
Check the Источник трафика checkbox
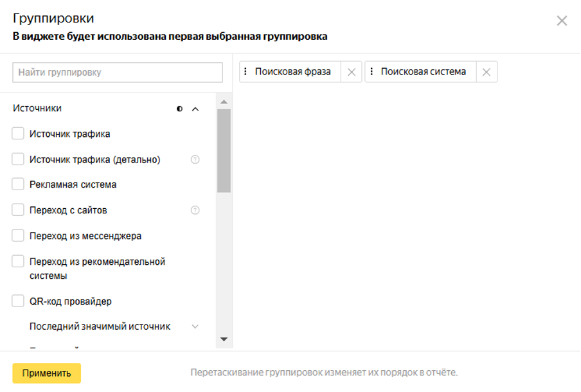pyautogui.click(x=18, y=134)
